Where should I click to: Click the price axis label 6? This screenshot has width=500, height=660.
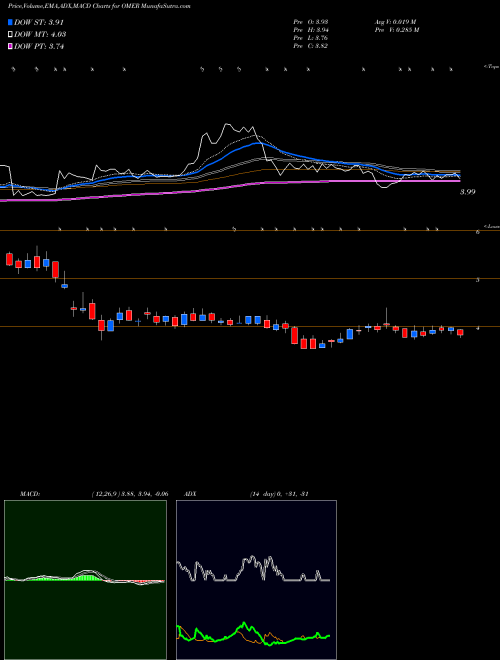point(478,232)
